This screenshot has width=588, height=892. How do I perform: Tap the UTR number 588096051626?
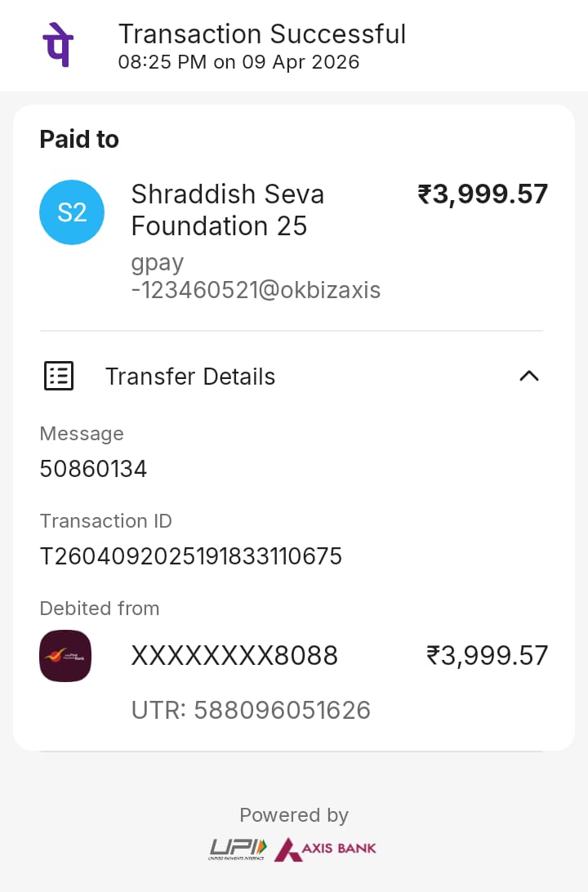point(251,710)
